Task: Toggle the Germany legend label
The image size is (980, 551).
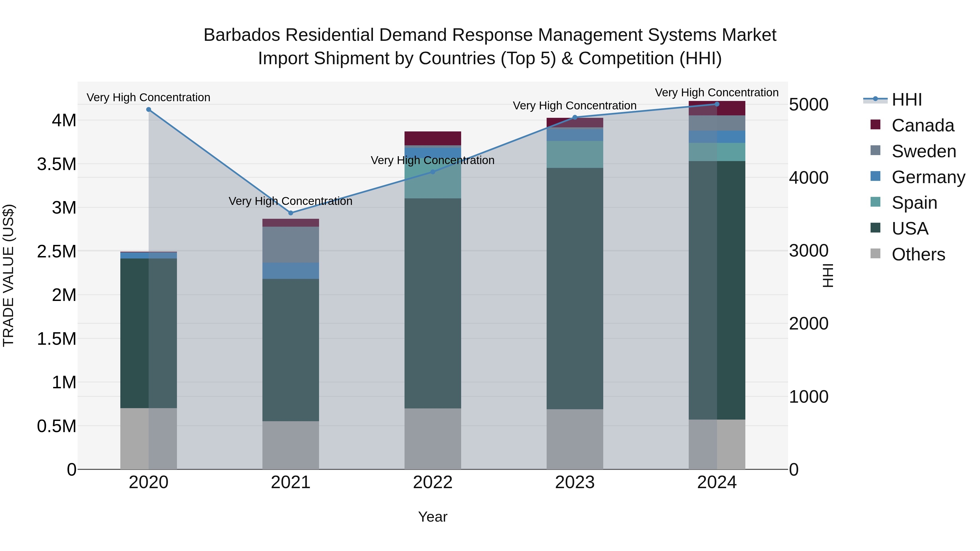Action: tap(929, 177)
